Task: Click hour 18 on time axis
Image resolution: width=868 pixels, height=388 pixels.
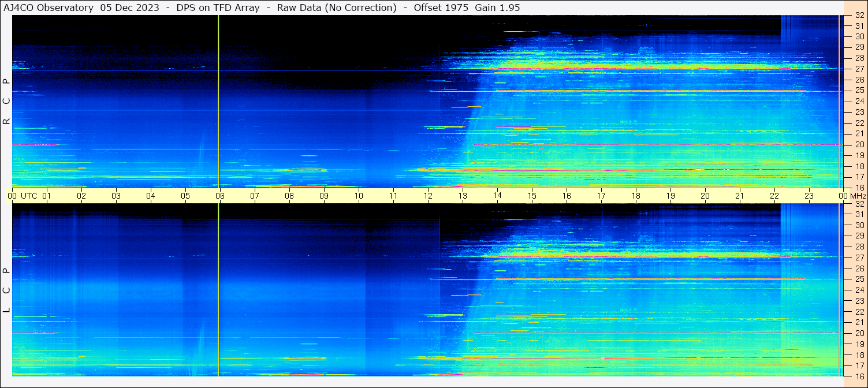Action: click(636, 196)
